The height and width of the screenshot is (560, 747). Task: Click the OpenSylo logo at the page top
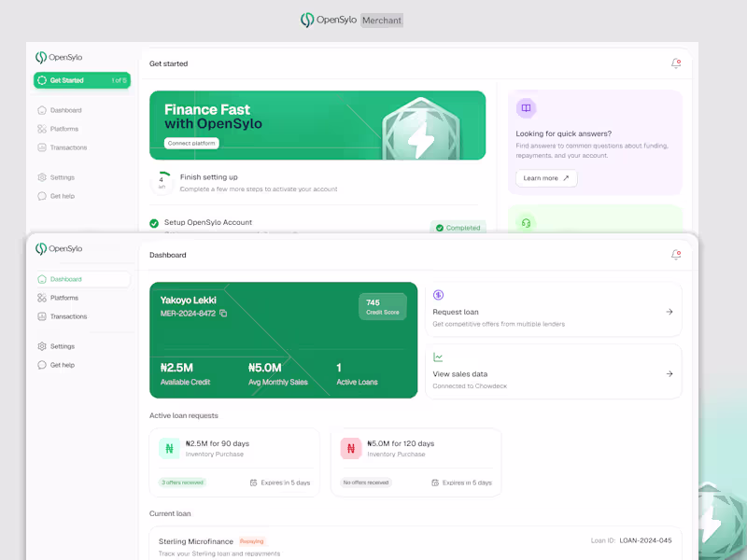tap(329, 20)
